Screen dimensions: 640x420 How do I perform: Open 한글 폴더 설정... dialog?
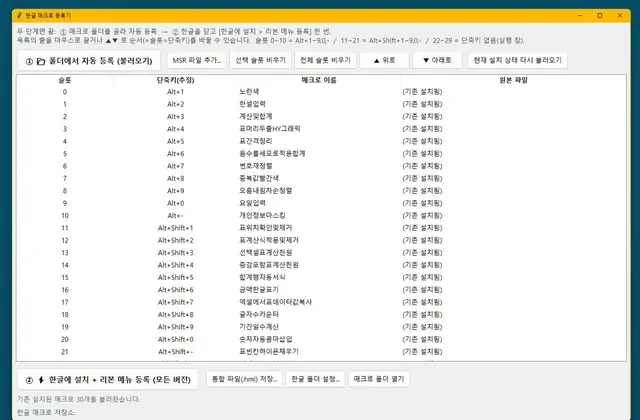point(315,379)
